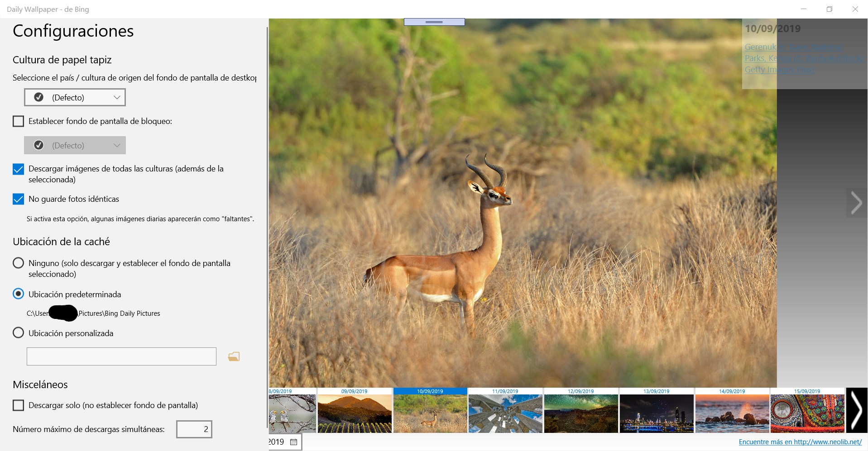Select Ubicación predeterminada radio button
This screenshot has height=451, width=868.
pos(18,294)
